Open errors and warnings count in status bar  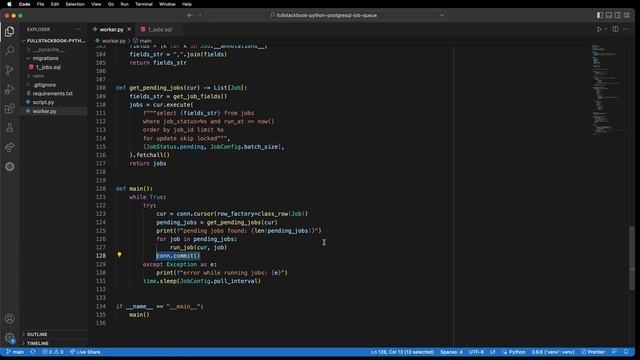(x=53, y=352)
